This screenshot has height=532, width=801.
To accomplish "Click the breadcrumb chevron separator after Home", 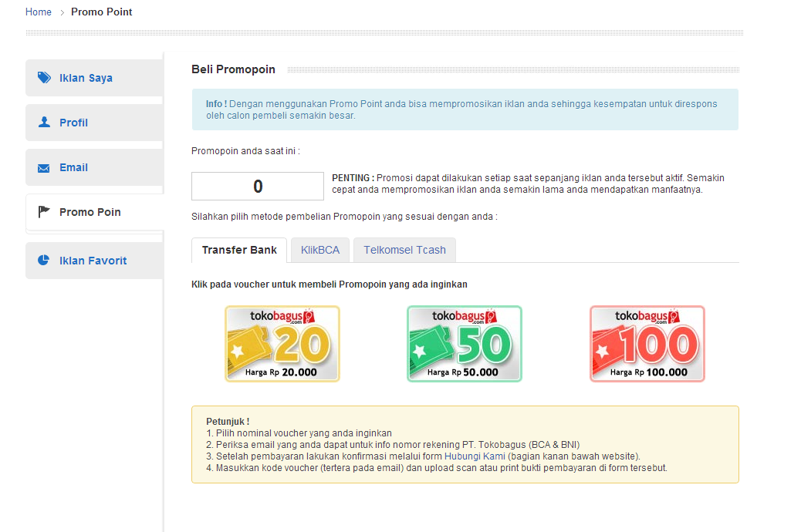I will tap(63, 12).
